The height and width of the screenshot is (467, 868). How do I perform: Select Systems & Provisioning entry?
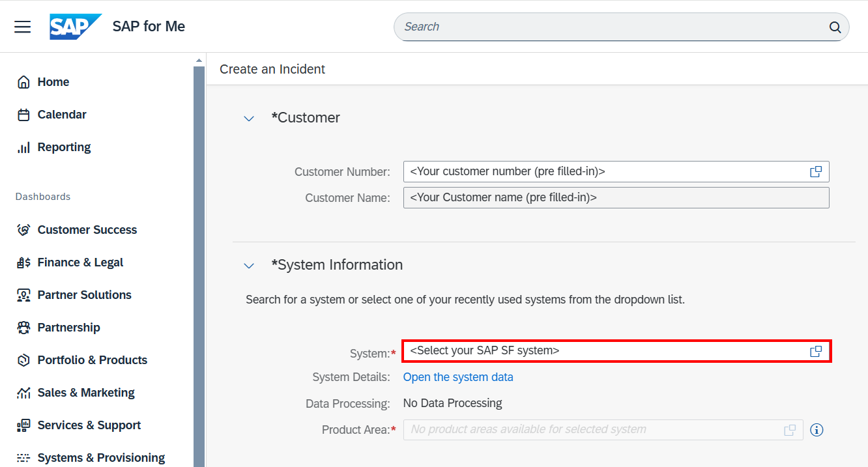[x=101, y=458]
